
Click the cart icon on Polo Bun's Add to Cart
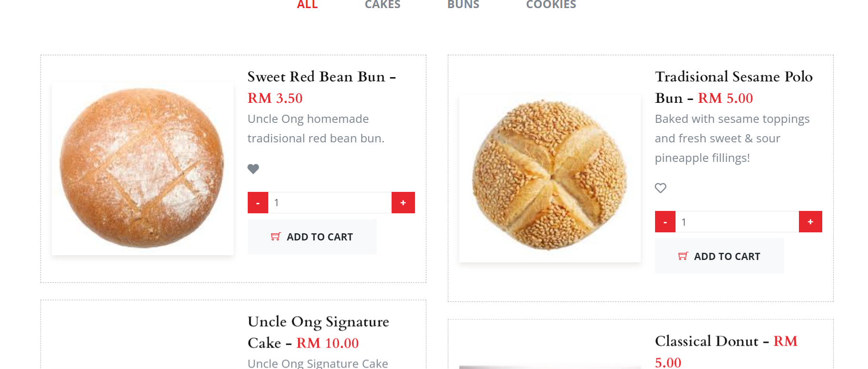(x=683, y=256)
